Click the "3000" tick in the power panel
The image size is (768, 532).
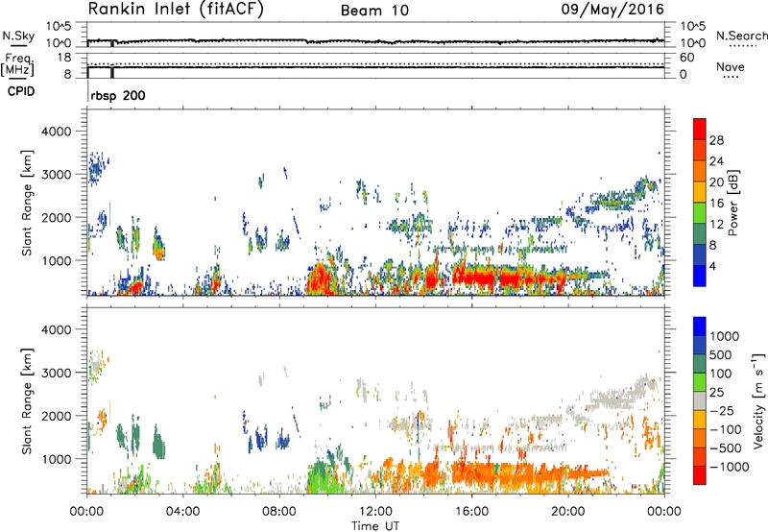(x=57, y=175)
